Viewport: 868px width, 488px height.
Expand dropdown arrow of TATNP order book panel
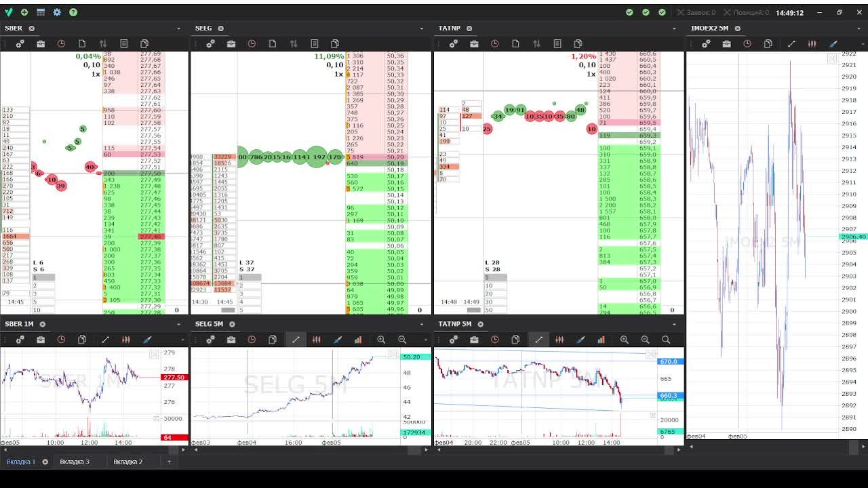click(674, 28)
